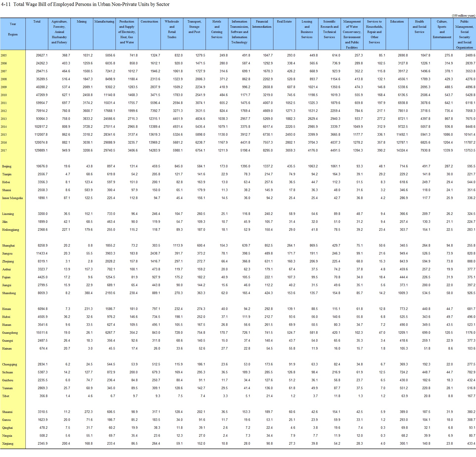Click the table title '4-11 Total Wage Bill'
Image resolution: width=476 pixels, height=457 pixels.
[85, 4]
